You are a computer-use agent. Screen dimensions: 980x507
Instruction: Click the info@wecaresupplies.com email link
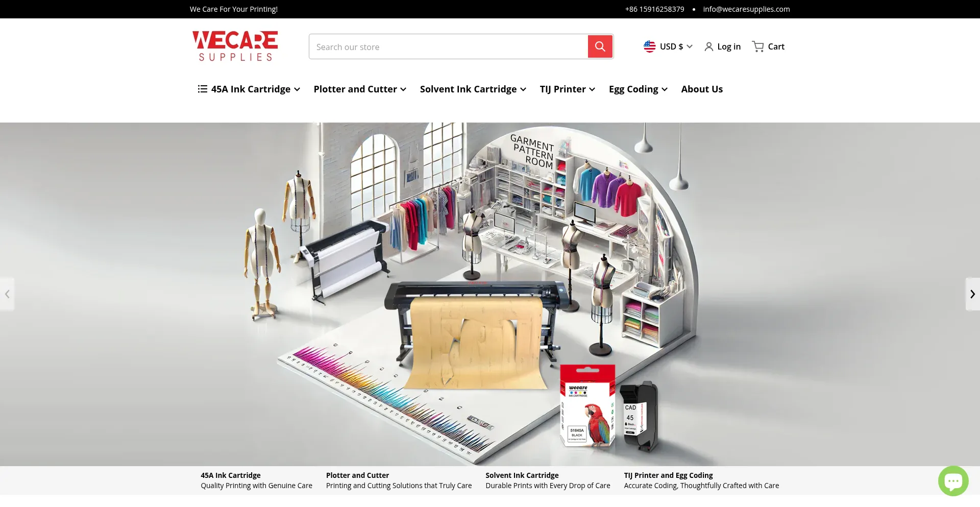coord(746,9)
